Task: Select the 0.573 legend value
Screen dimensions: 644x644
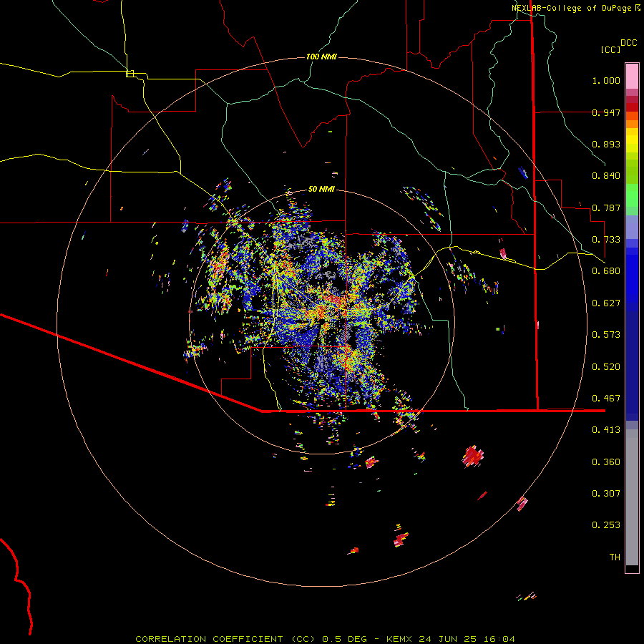Action: pyautogui.click(x=606, y=335)
